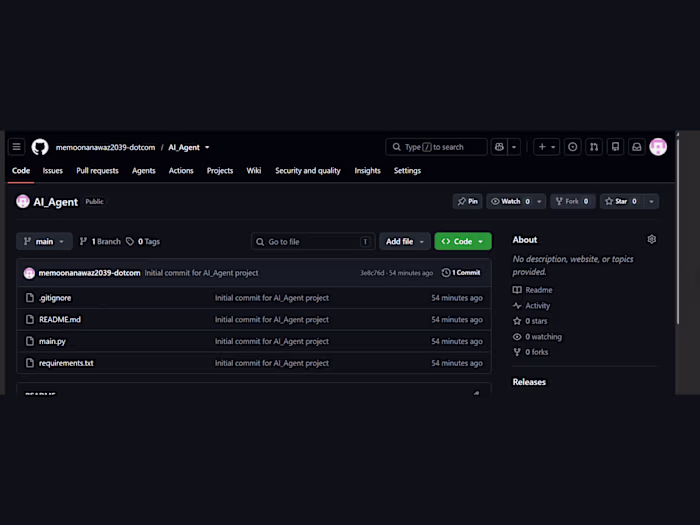Screen dimensions: 700x525
Task: Open the Insights tab
Action: (x=367, y=171)
